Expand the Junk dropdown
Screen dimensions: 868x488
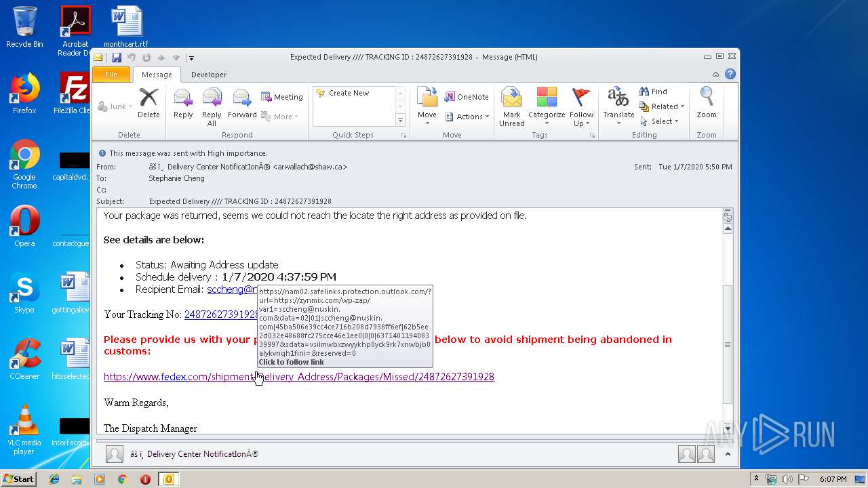pos(115,106)
